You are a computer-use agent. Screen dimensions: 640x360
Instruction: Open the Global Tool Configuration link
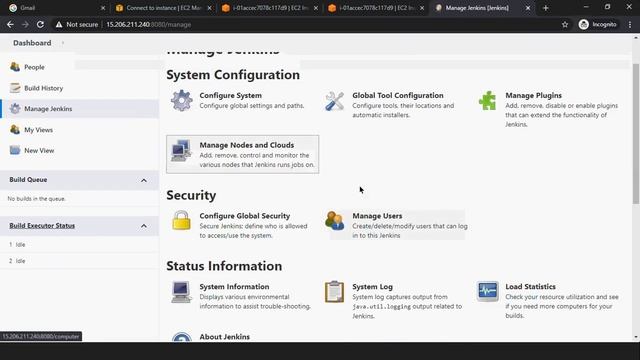click(x=398, y=96)
